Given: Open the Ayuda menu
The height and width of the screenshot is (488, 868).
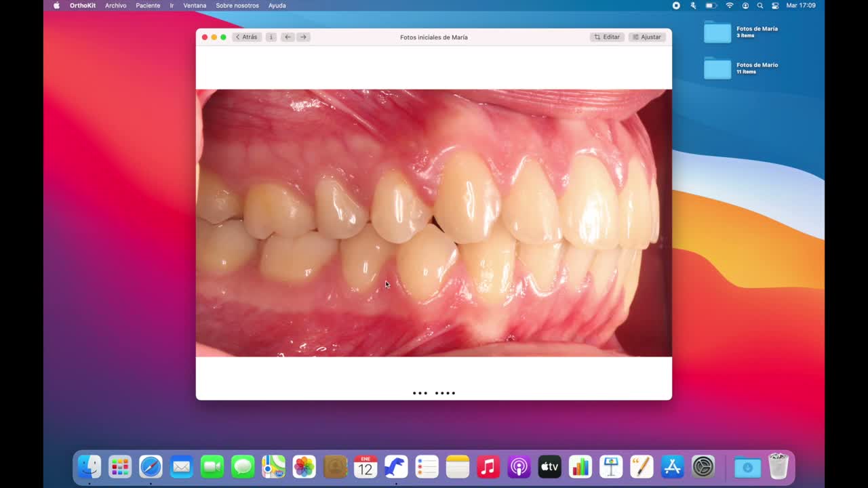Looking at the screenshot, I should (277, 5).
